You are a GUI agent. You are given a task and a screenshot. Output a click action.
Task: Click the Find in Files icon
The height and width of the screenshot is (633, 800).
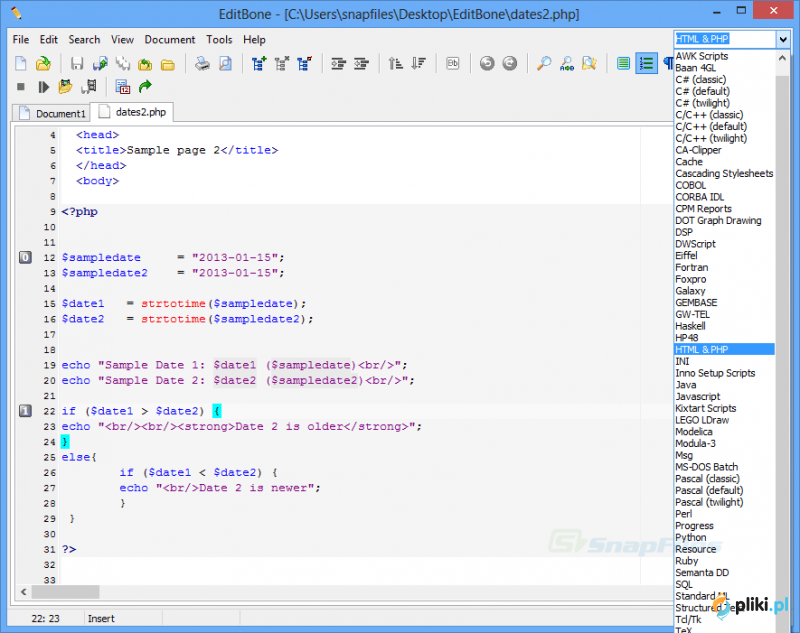(x=589, y=64)
